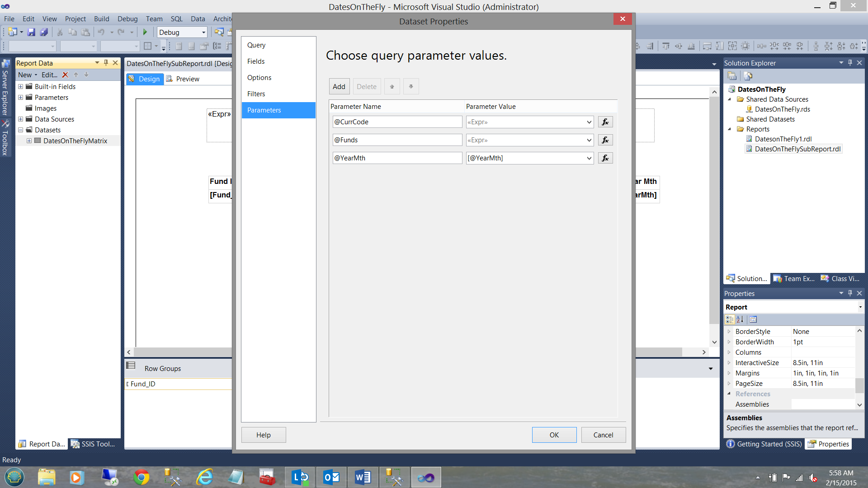The height and width of the screenshot is (488, 868).
Task: Collapse the Datasets tree node
Action: pyautogui.click(x=20, y=130)
